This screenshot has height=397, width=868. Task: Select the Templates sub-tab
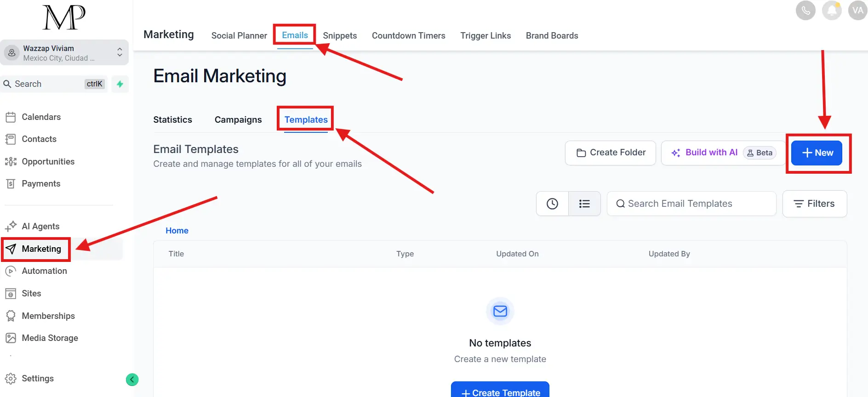coord(306,120)
